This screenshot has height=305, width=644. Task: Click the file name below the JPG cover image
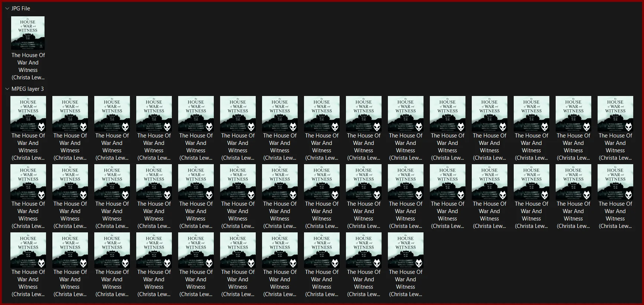[x=28, y=66]
